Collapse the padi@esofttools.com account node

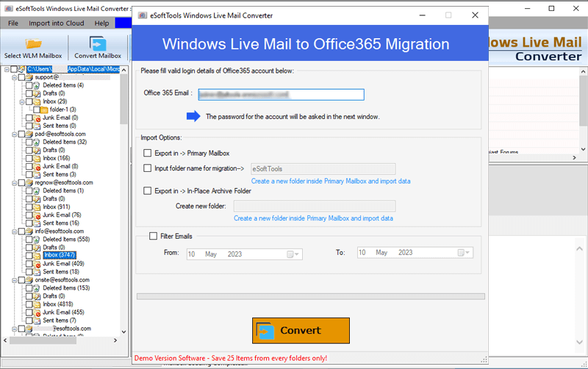tap(14, 134)
